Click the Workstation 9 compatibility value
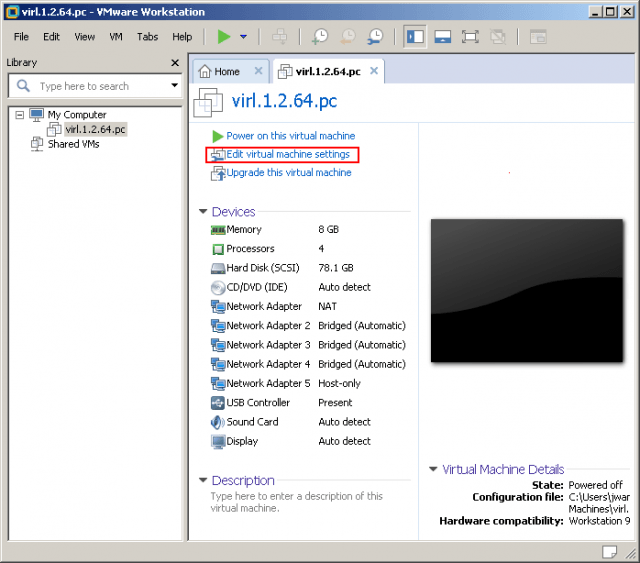 pos(599,521)
